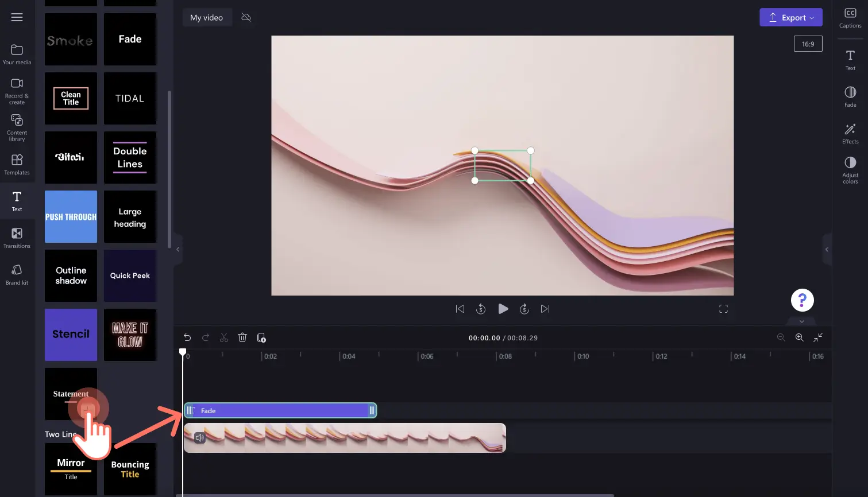This screenshot has height=497, width=868.
Task: Zoom out the timeline
Action: click(781, 337)
